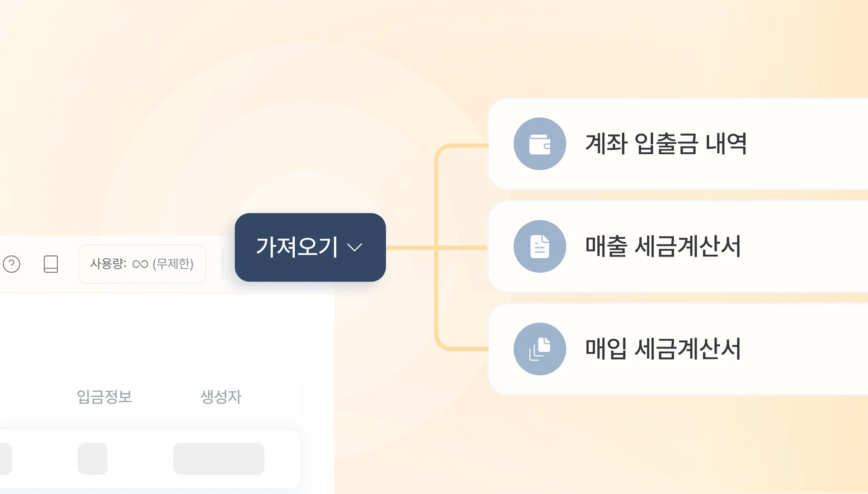Click the book-shaped guide icon in the toolbar
The image size is (868, 494).
point(51,265)
